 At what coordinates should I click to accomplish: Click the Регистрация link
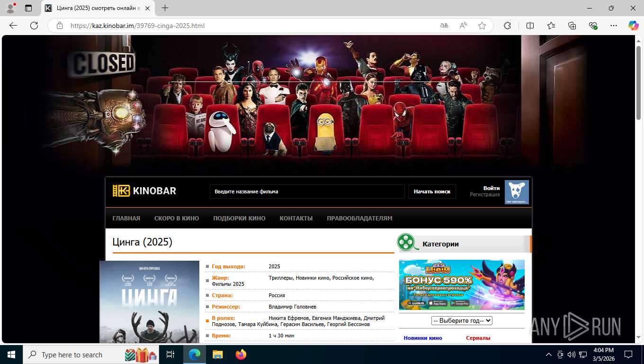pos(485,194)
